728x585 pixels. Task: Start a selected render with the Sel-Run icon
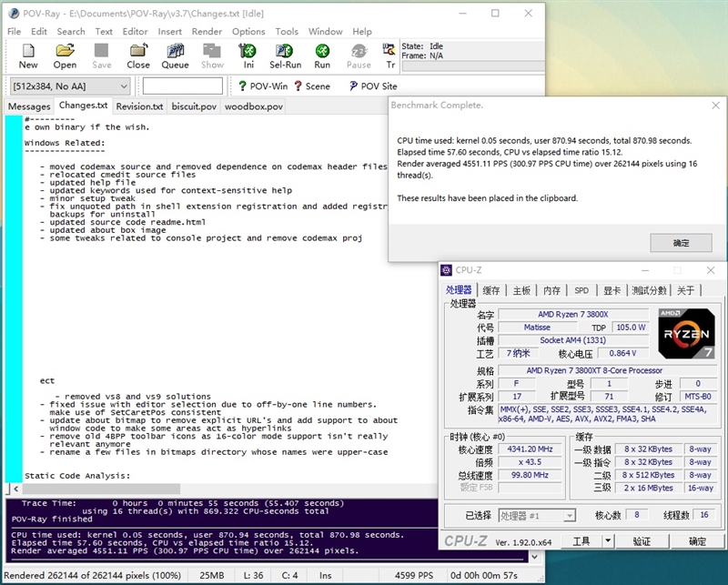[x=284, y=57]
